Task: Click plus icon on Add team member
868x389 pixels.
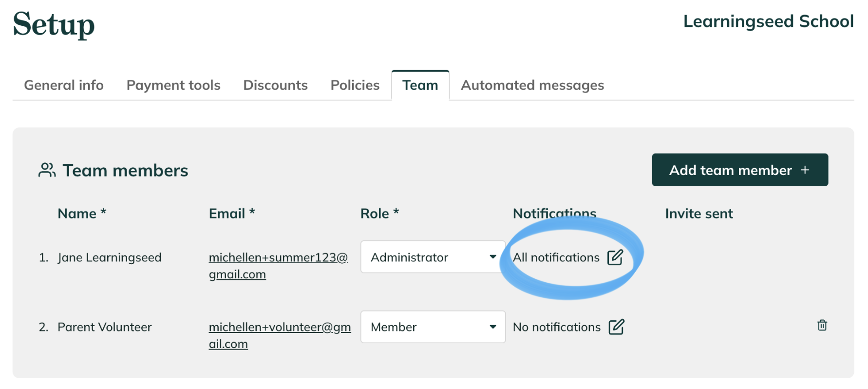Action: click(x=805, y=170)
